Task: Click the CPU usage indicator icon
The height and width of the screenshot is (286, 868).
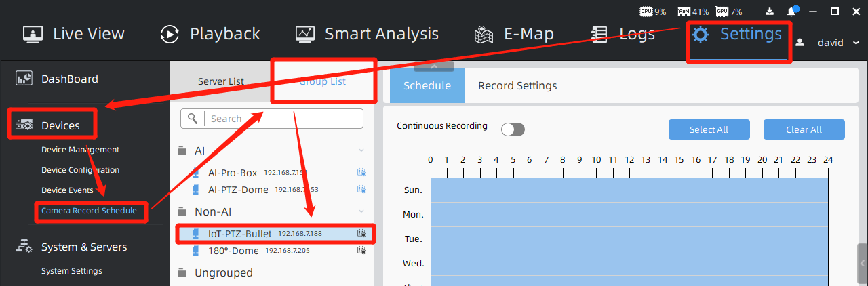Action: [646, 12]
